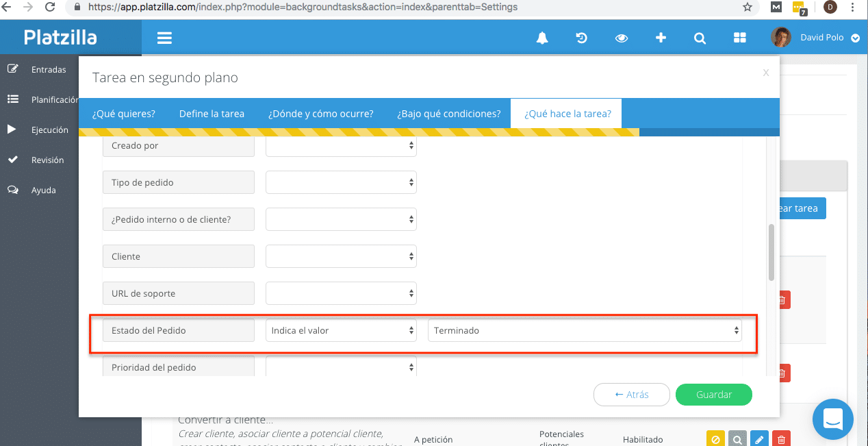Screen dimensions: 868x446
Task: Open Planificación in the sidebar
Action: (55, 99)
